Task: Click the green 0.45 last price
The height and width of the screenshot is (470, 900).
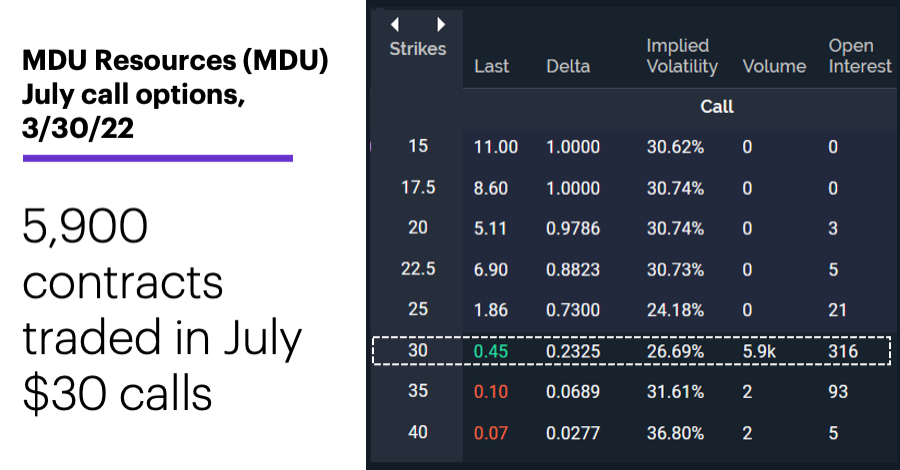Action: pos(491,351)
